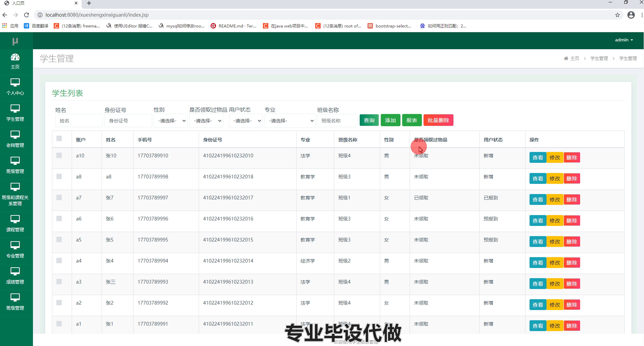Focus the 姓名 search input field

pyautogui.click(x=79, y=121)
